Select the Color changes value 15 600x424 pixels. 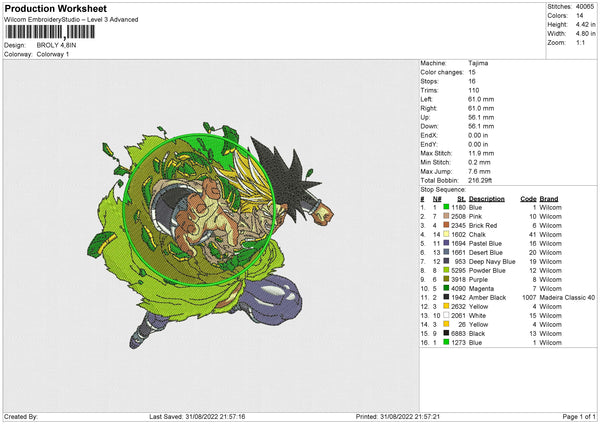(x=472, y=72)
